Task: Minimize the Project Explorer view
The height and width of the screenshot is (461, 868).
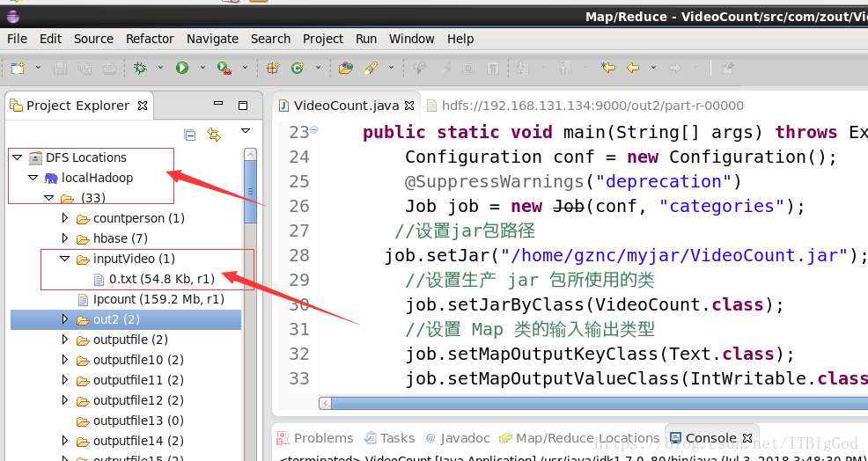Action: (x=218, y=104)
